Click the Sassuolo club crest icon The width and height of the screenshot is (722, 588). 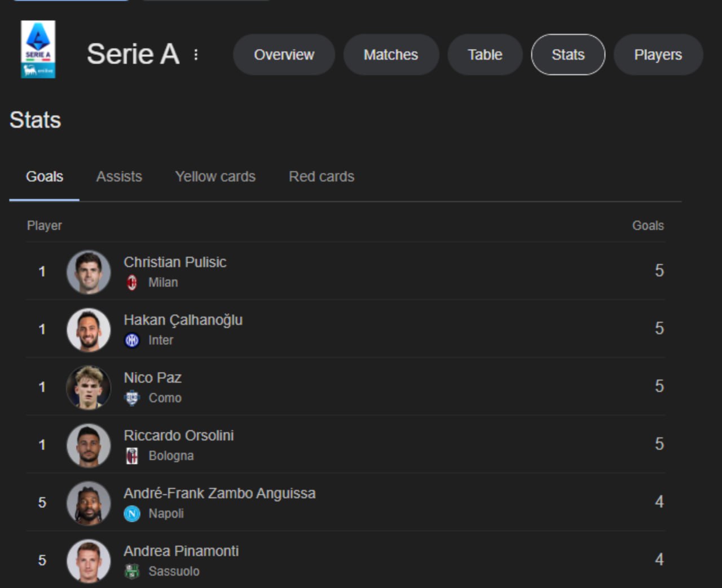(132, 571)
